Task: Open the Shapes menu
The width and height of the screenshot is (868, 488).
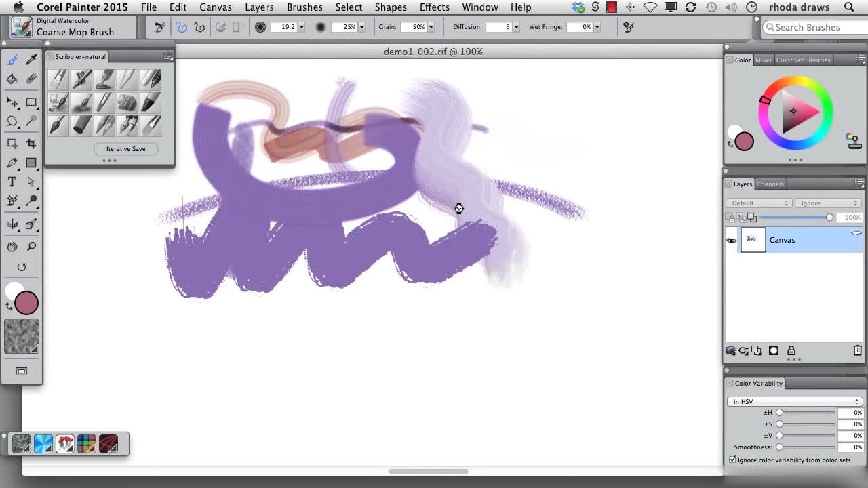Action: coord(391,7)
